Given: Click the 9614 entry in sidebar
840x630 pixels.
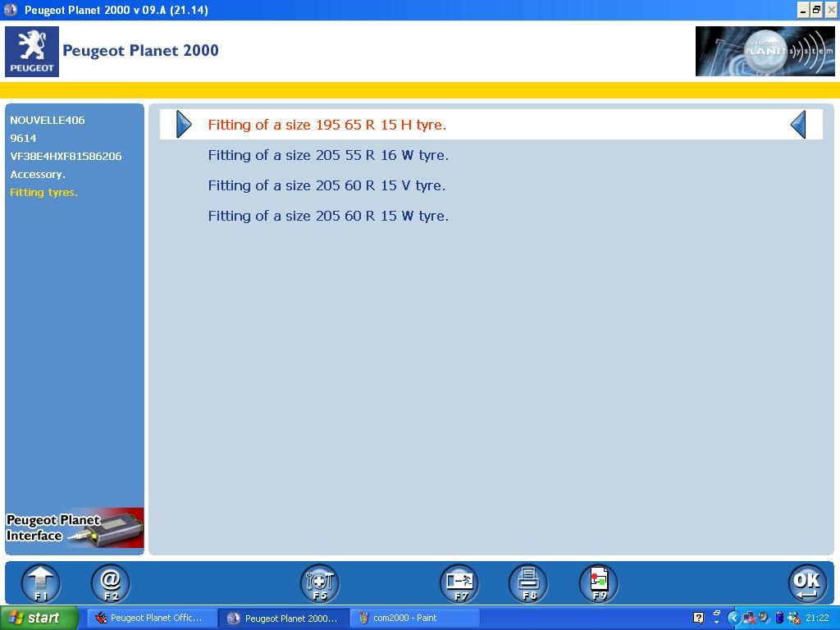Looking at the screenshot, I should point(23,138).
